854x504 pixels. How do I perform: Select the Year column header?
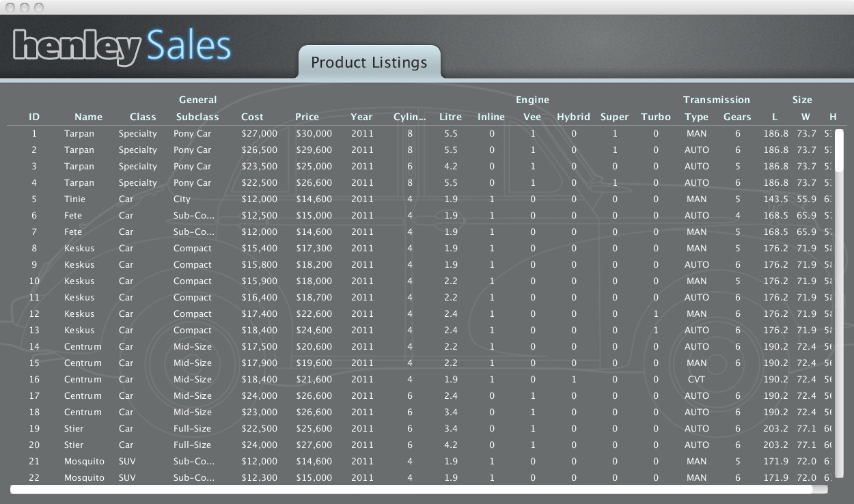coord(361,117)
